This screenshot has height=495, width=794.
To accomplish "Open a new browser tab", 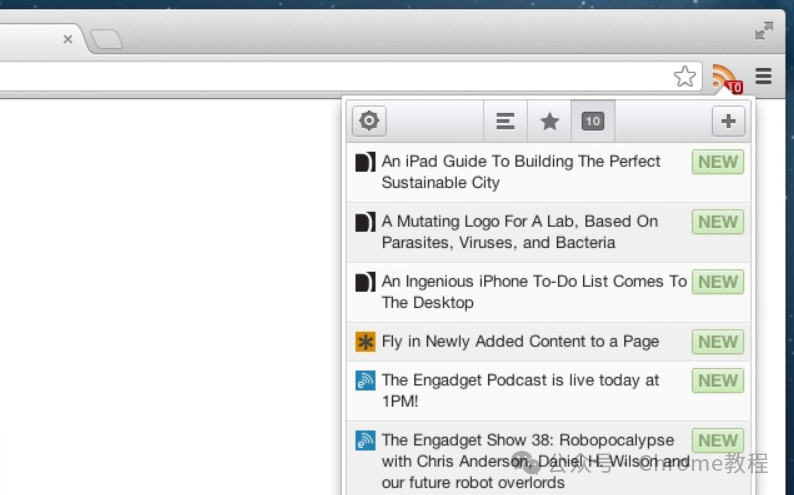I will [x=106, y=39].
